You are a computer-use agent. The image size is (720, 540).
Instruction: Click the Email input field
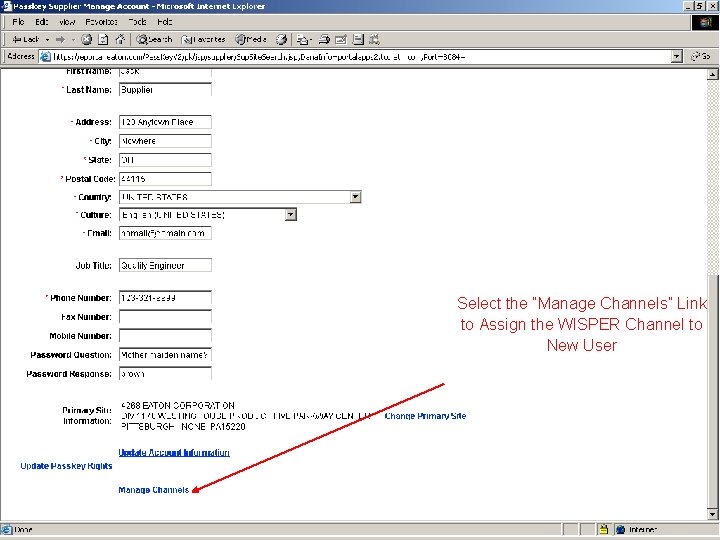(165, 233)
